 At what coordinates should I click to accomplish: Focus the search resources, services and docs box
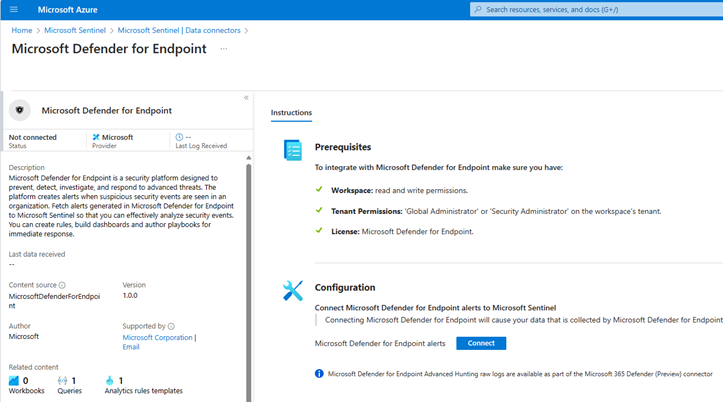click(596, 9)
